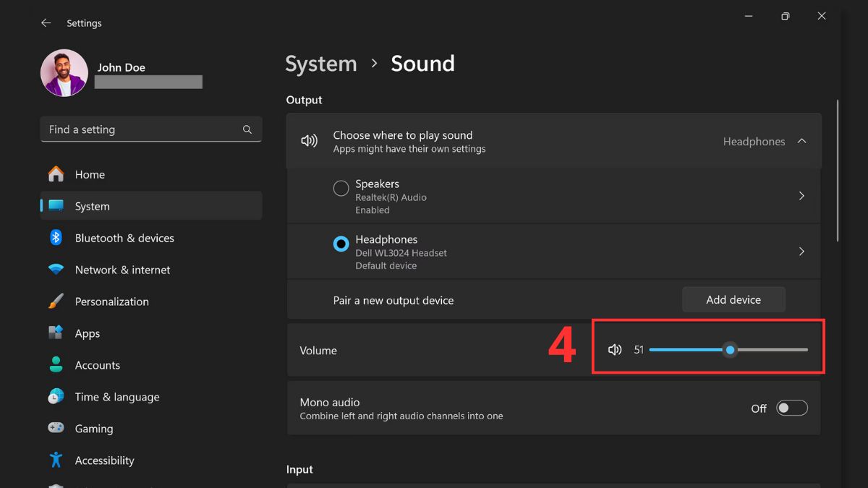Collapse the output device list chevron
868x488 pixels.
(801, 141)
